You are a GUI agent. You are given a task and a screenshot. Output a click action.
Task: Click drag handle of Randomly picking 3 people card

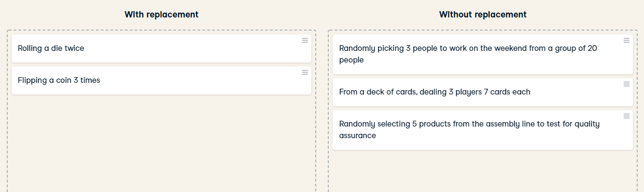coord(627,41)
